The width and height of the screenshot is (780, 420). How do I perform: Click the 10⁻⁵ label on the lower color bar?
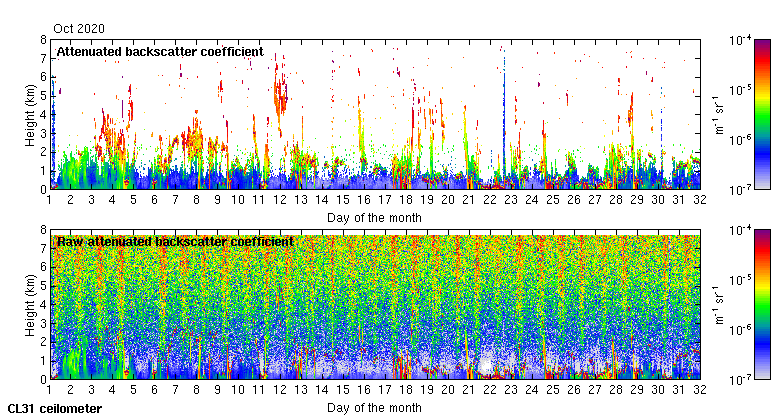point(740,280)
